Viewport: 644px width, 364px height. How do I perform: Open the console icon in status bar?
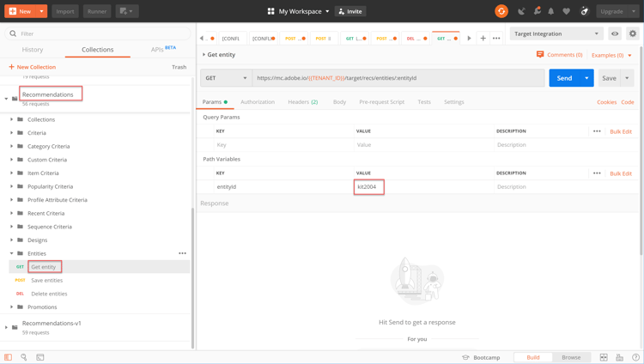click(x=39, y=357)
